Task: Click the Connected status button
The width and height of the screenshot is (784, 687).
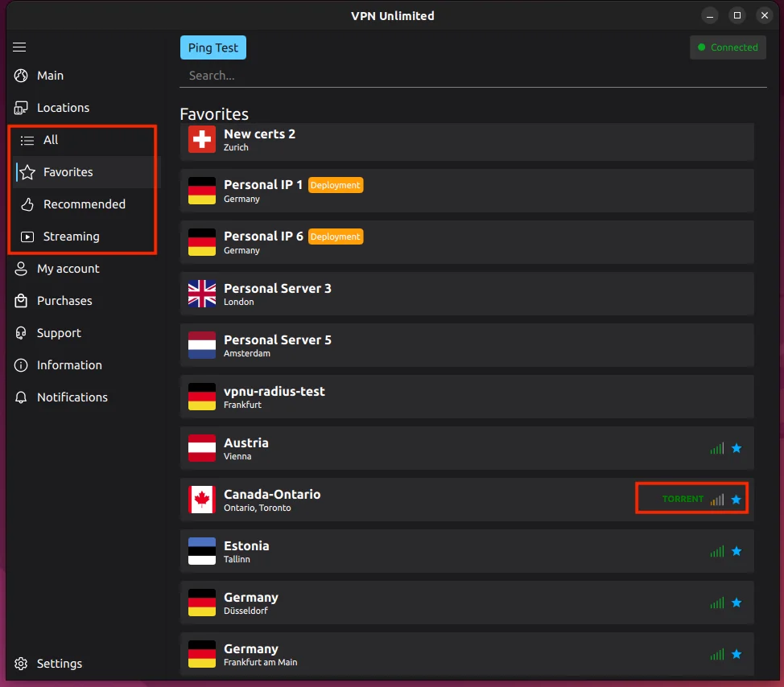Action: tap(728, 47)
